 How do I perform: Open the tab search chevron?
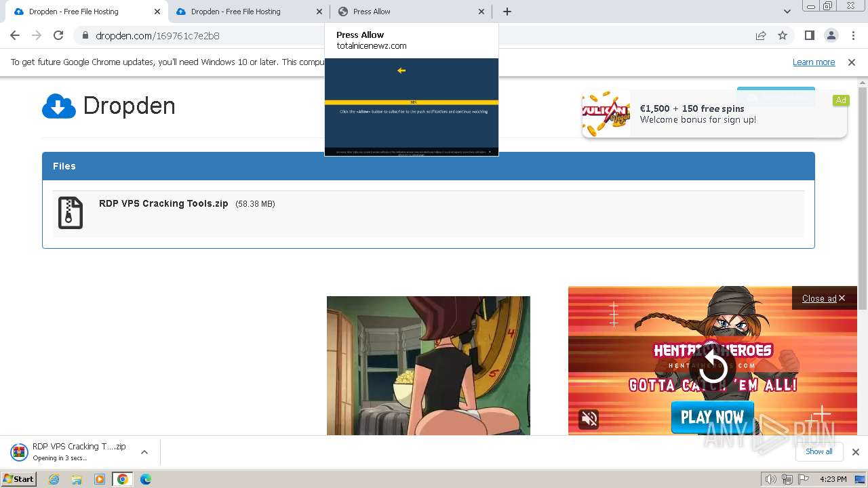point(787,12)
